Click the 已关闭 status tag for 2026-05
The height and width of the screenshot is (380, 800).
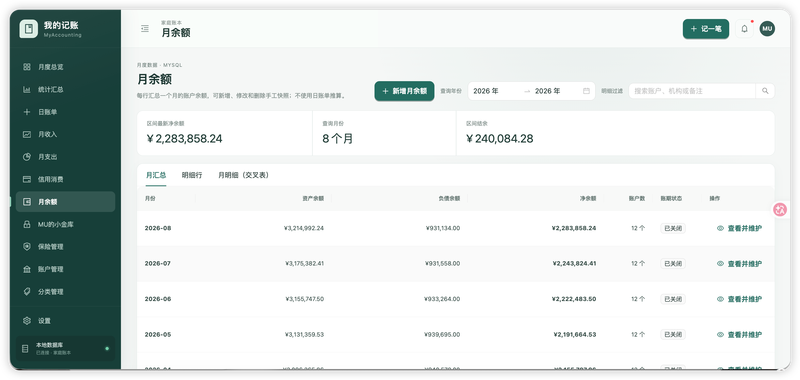click(672, 335)
